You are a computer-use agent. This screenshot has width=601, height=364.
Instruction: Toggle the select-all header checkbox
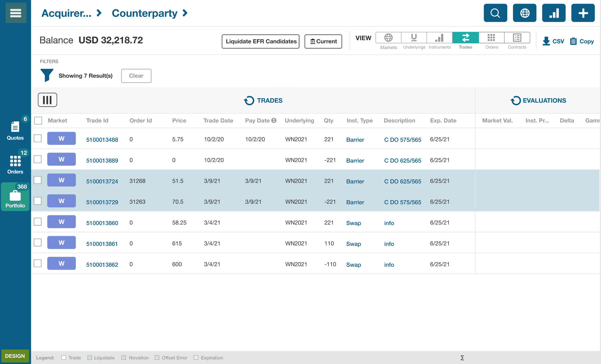[38, 121]
